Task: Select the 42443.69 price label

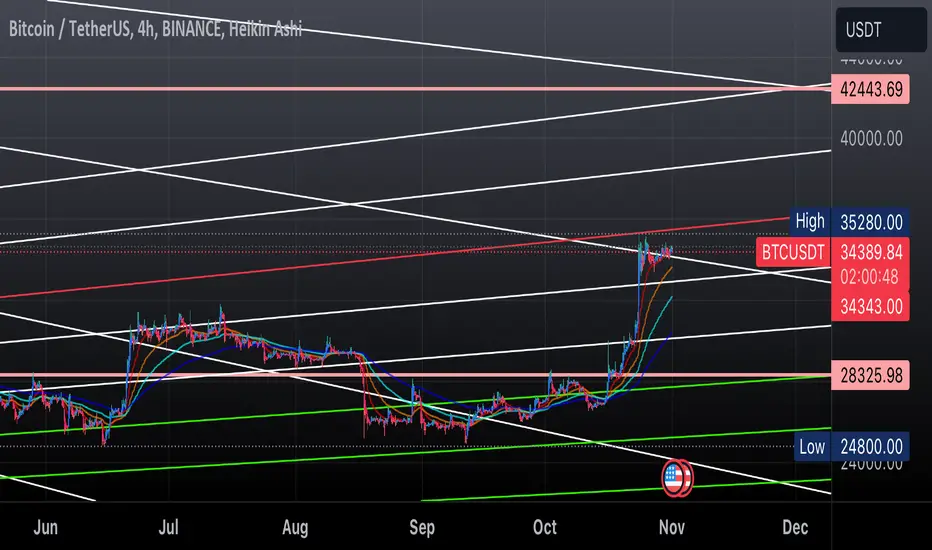Action: pos(870,89)
